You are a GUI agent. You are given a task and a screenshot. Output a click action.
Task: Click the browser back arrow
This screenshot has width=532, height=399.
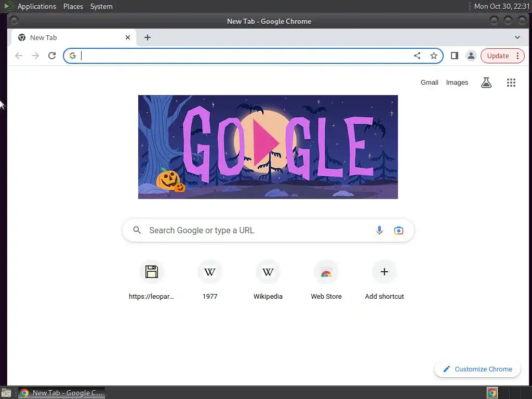(19, 56)
